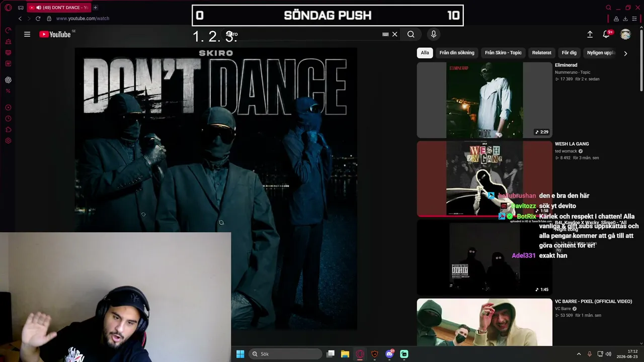The image size is (644, 362).
Task: Open Brave browser from the taskbar
Action: click(374, 354)
